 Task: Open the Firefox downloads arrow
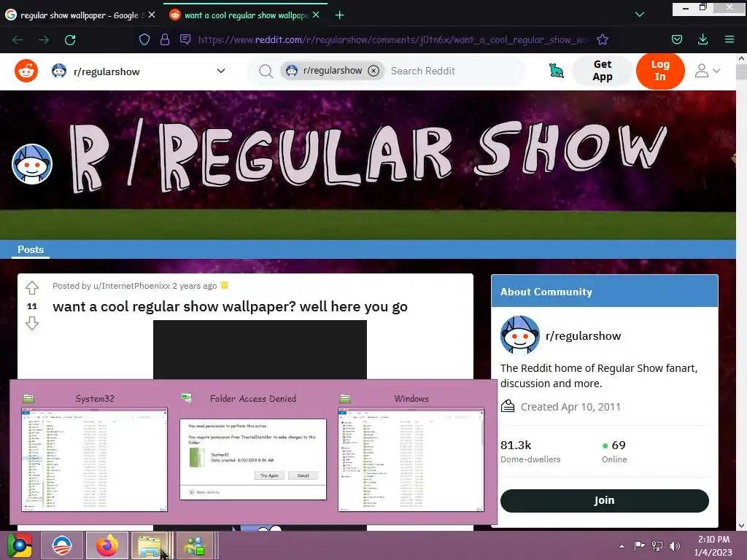click(x=703, y=39)
